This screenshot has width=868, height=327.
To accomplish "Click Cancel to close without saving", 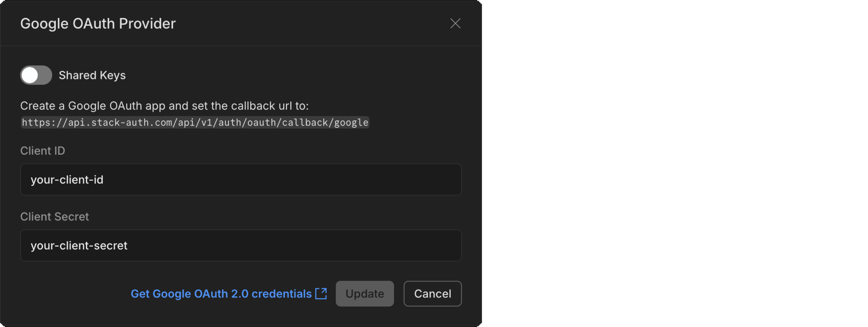I will (x=432, y=293).
